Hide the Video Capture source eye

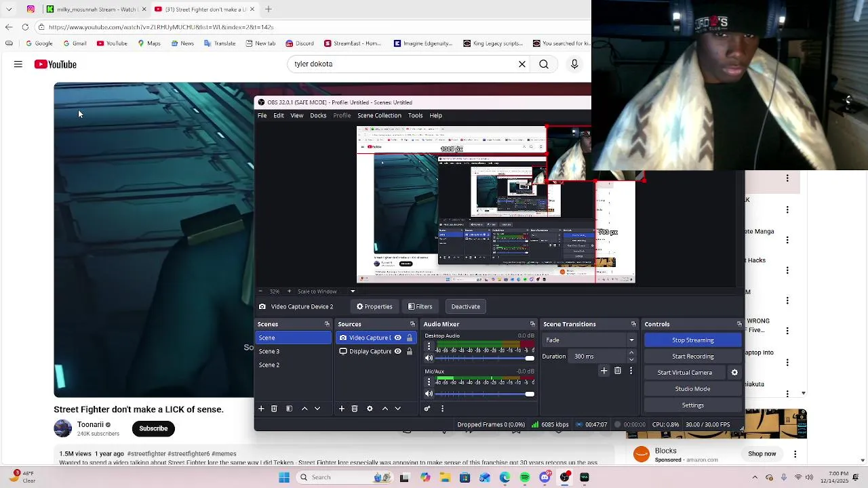click(398, 338)
